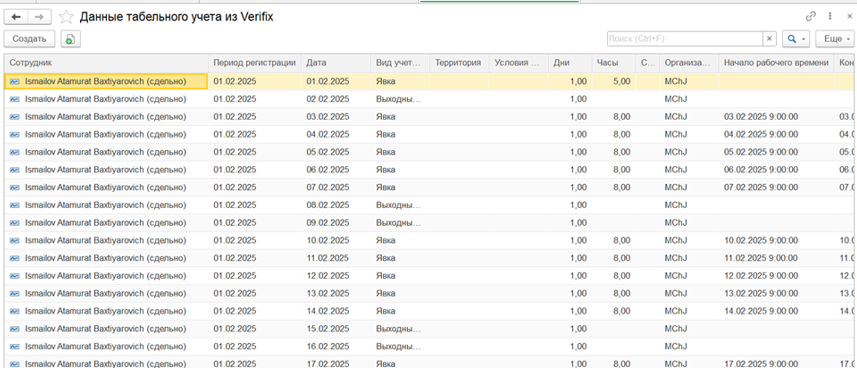Go forward using the right arrow button
Screen dimensions: 857x370
[39, 17]
